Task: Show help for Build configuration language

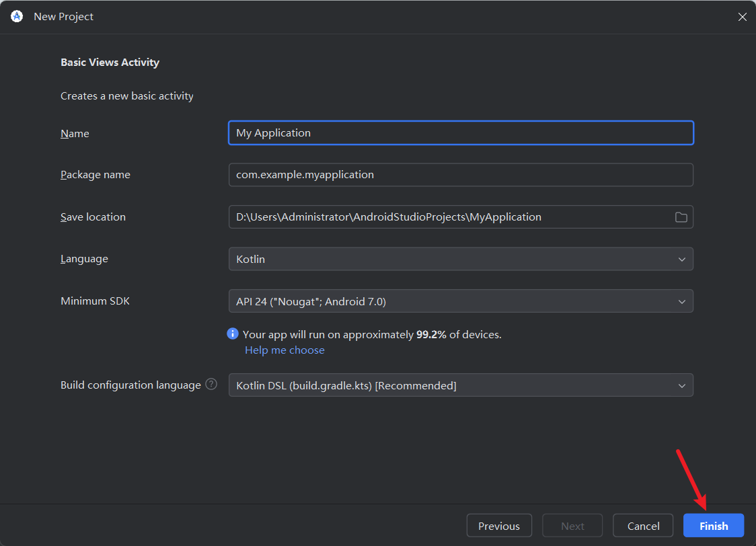Action: (x=211, y=384)
